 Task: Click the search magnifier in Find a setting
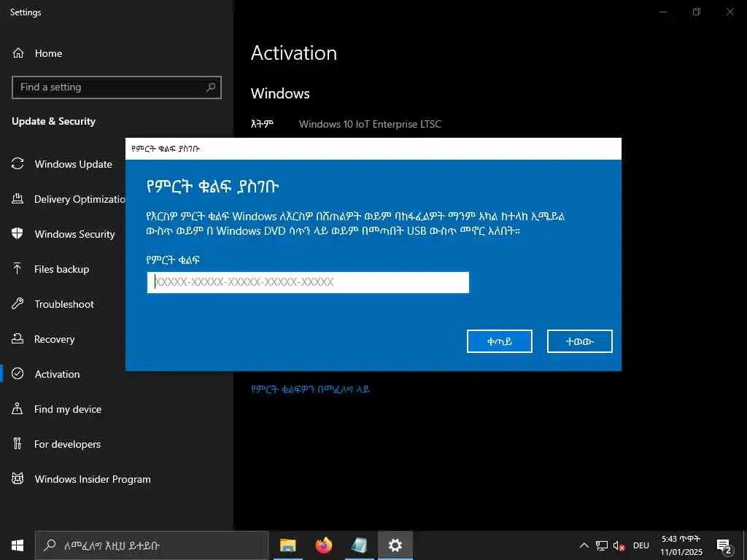(211, 87)
